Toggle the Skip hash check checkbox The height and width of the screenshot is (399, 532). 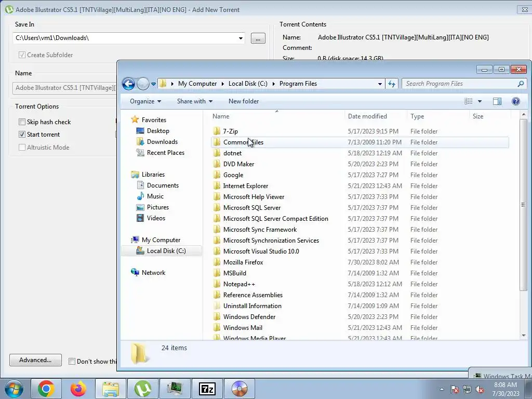(x=22, y=122)
